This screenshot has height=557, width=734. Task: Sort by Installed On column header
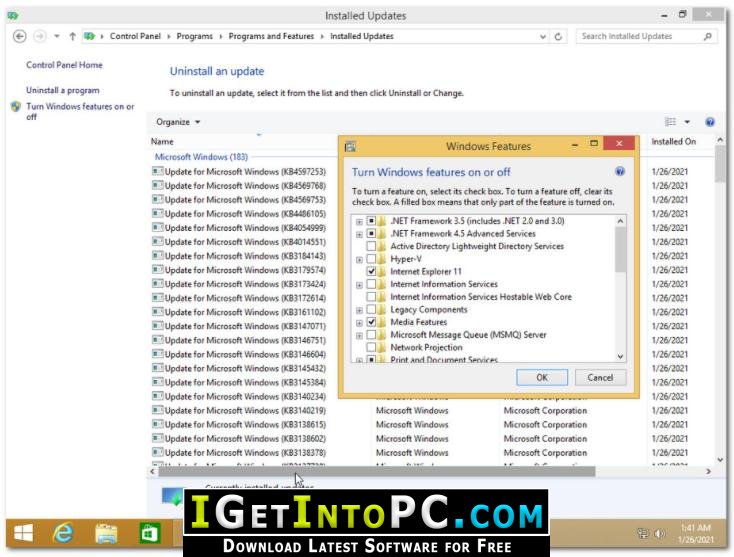click(x=674, y=141)
